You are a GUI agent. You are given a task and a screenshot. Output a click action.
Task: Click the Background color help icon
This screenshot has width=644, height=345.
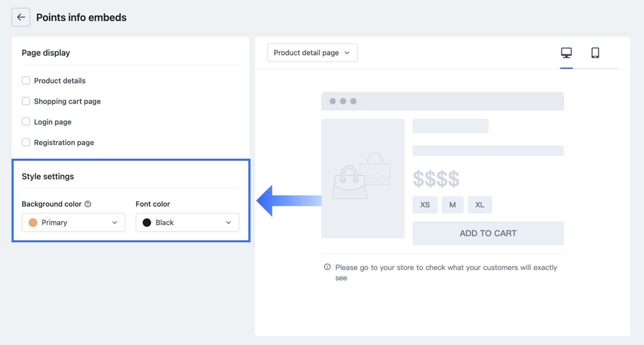pyautogui.click(x=88, y=204)
